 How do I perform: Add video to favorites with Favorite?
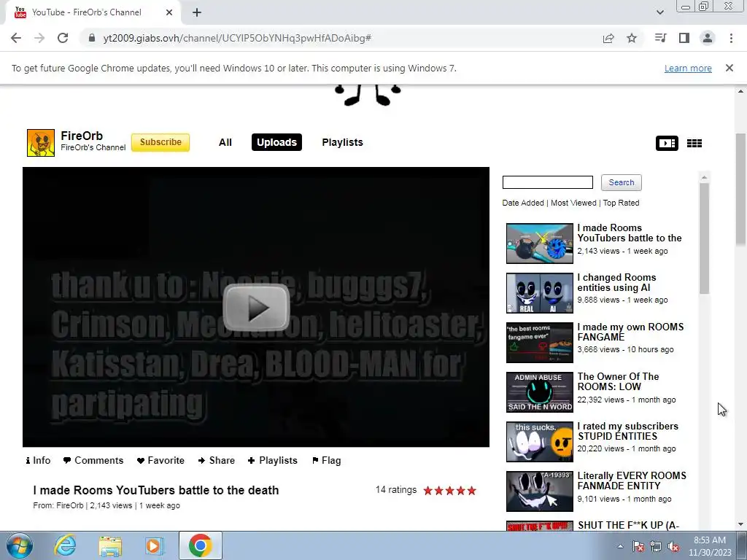click(x=160, y=461)
